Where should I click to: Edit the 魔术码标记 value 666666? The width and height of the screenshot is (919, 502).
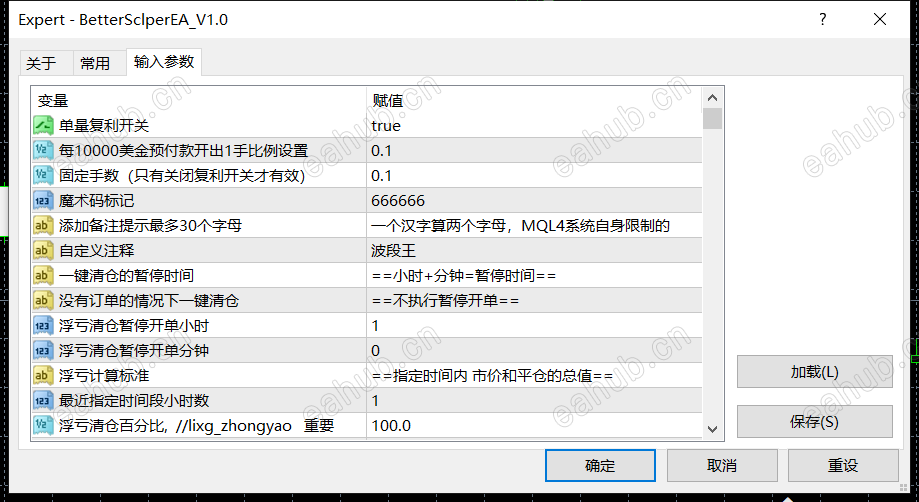click(534, 201)
